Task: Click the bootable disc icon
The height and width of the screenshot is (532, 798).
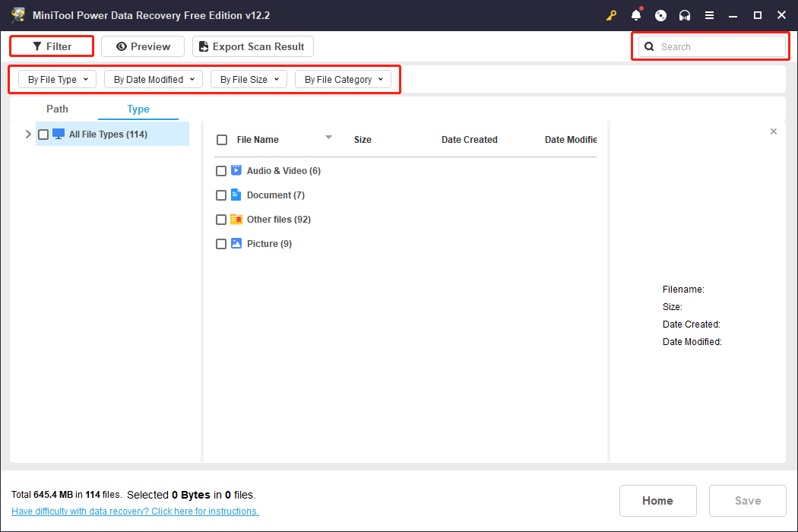Action: click(660, 15)
